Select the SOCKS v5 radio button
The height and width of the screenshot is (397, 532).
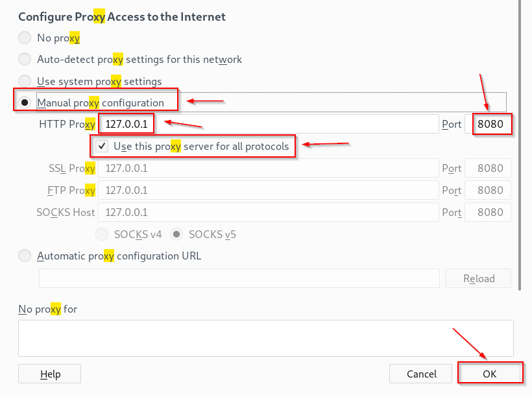tap(176, 234)
